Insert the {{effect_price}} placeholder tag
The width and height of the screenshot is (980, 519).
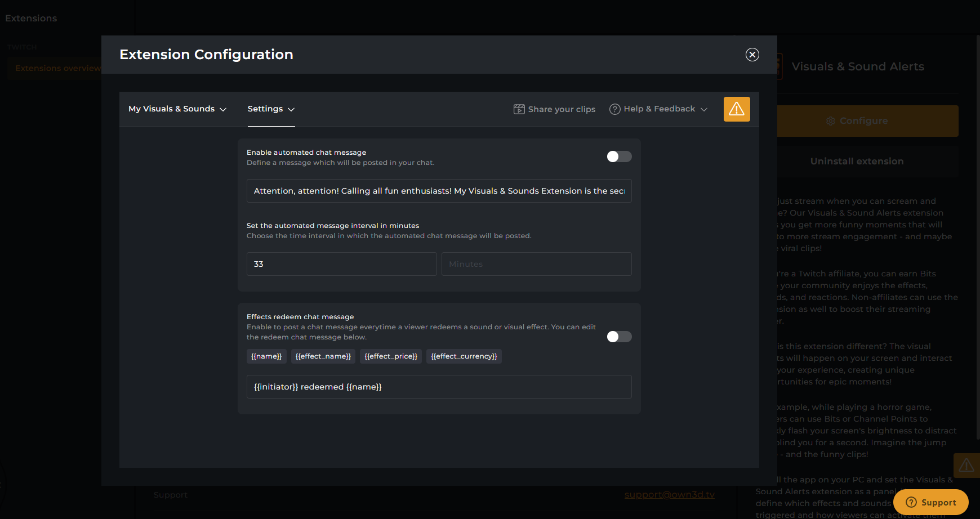[x=391, y=356]
